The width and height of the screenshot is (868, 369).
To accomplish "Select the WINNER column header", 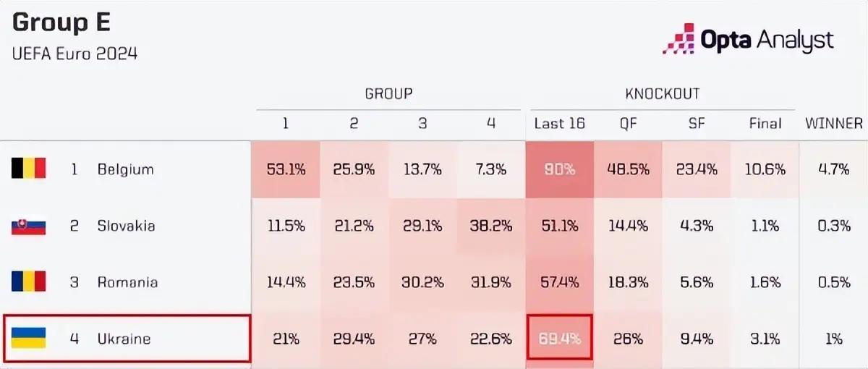I will [834, 123].
